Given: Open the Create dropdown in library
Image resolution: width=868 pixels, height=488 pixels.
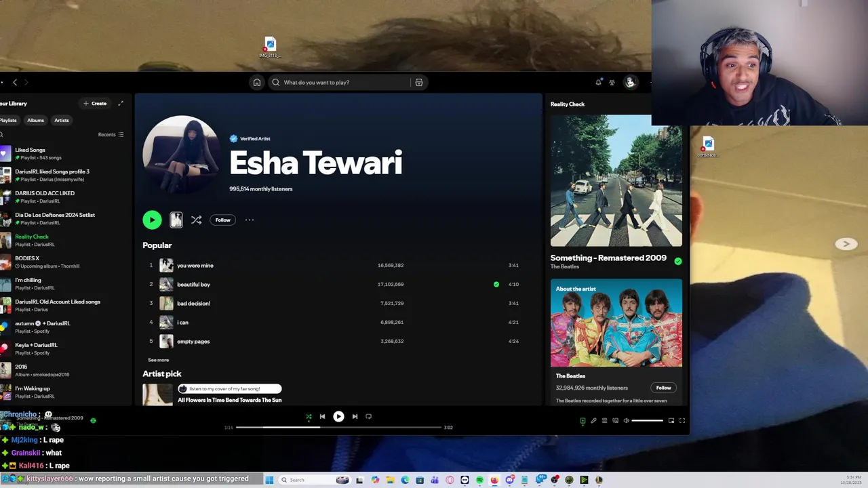Looking at the screenshot, I should [x=95, y=104].
